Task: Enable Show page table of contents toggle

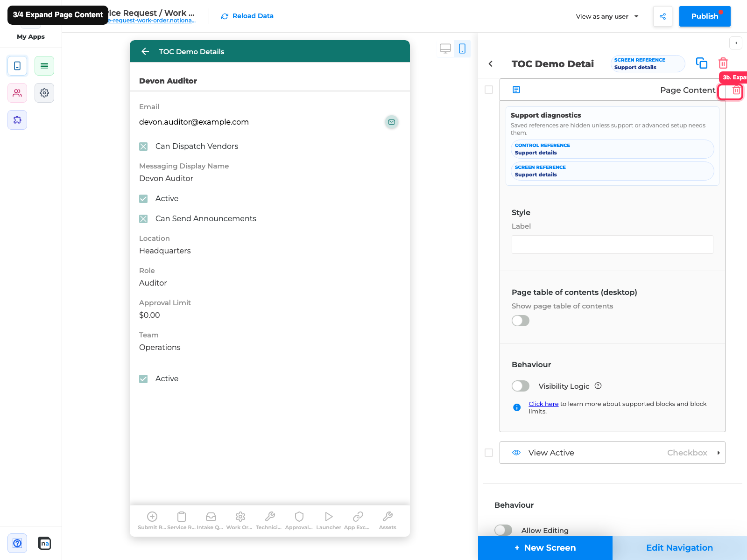Action: (521, 321)
